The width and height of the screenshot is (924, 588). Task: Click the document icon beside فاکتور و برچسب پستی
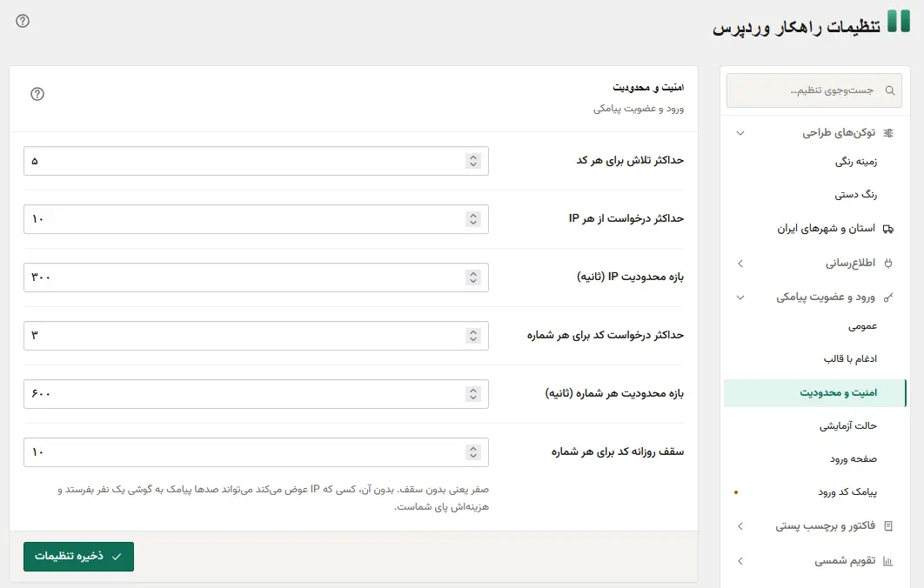[888, 526]
